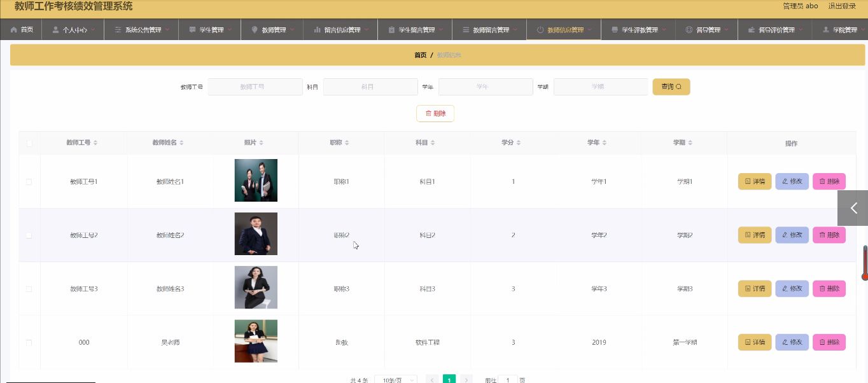This screenshot has height=383, width=868.
Task: Sort table by 教师姓名 column arrows
Action: tap(181, 143)
